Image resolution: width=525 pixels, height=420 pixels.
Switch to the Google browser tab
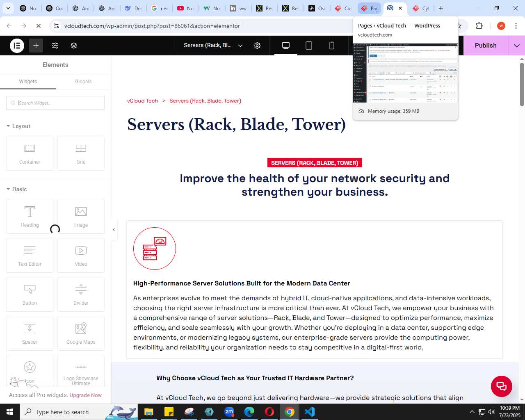click(159, 8)
